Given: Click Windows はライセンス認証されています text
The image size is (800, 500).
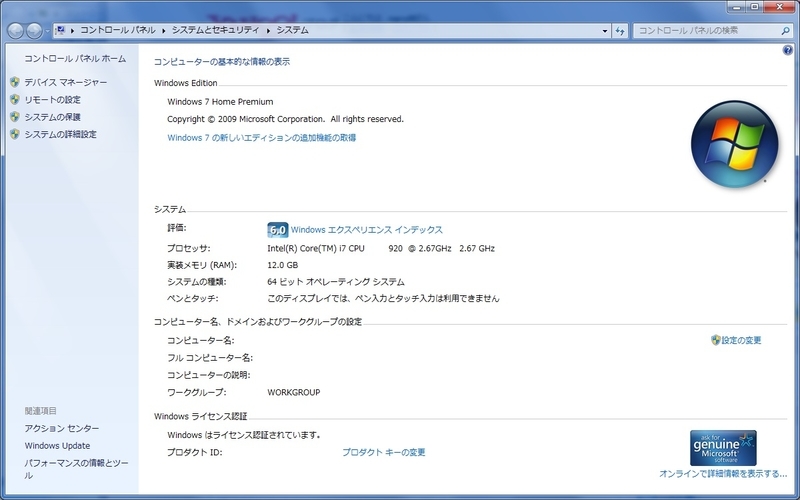Looking at the screenshot, I should click(244, 435).
